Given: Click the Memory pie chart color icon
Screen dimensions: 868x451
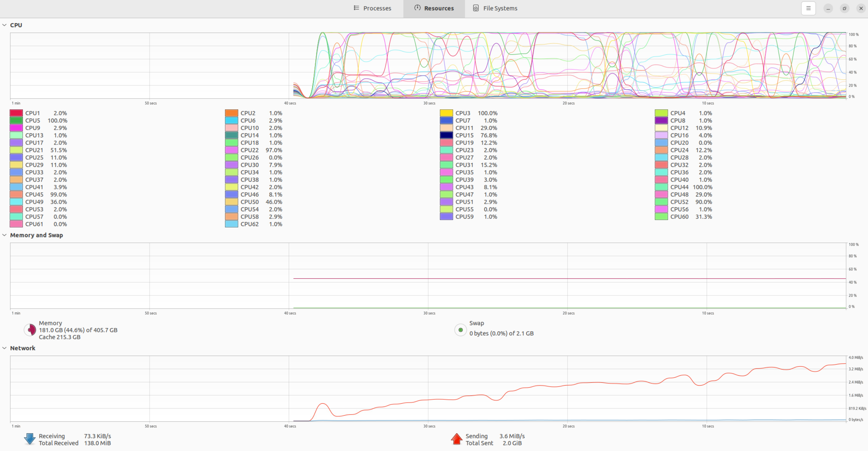Looking at the screenshot, I should click(30, 330).
